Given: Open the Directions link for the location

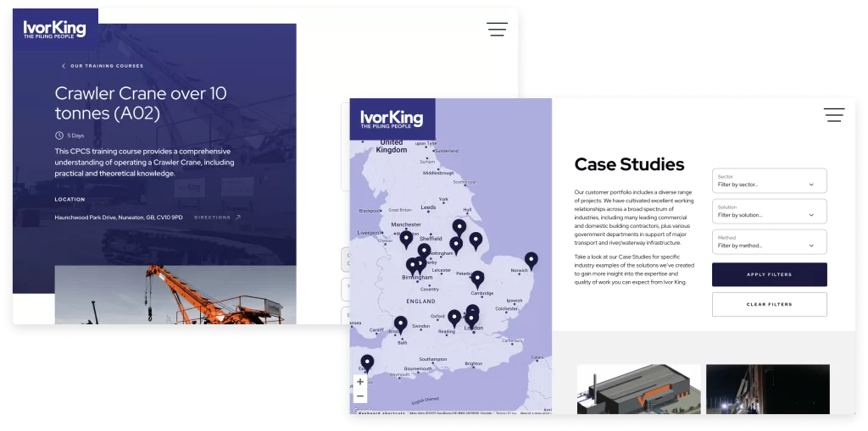Looking at the screenshot, I should coord(217,218).
